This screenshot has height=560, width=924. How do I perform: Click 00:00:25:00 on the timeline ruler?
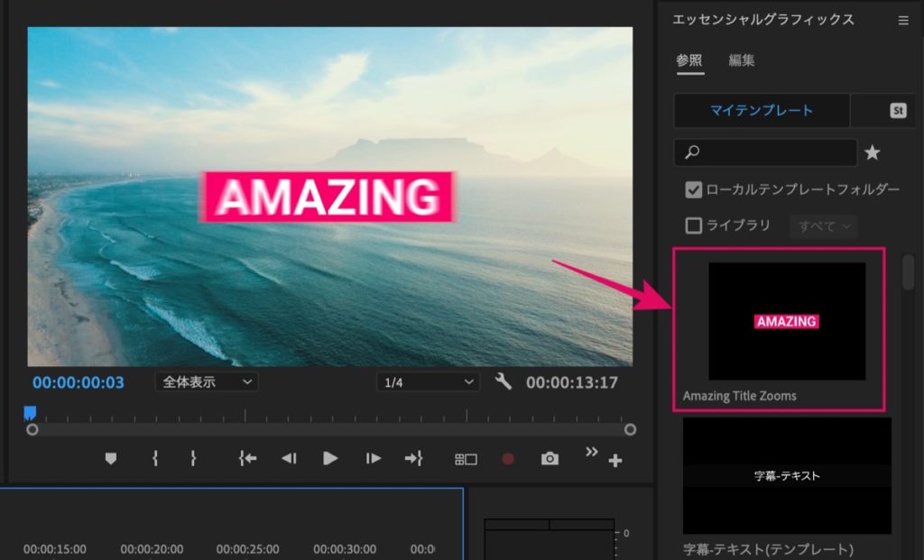pos(247,549)
